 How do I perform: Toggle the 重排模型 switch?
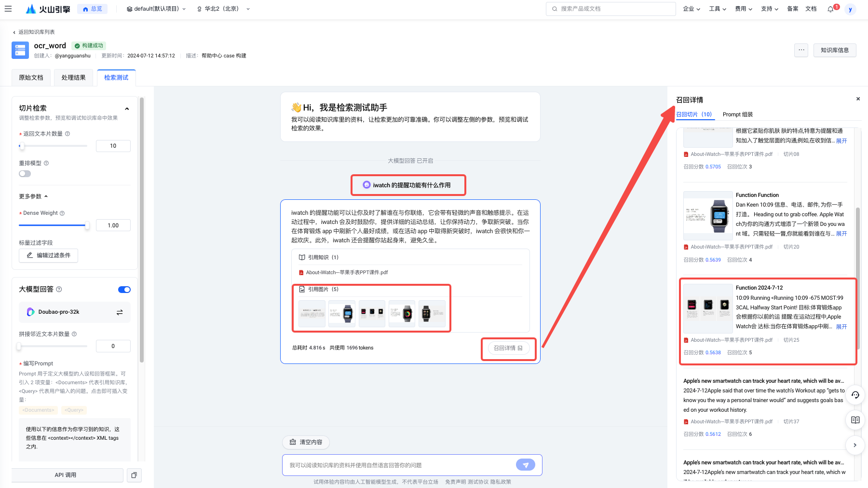pyautogui.click(x=25, y=174)
